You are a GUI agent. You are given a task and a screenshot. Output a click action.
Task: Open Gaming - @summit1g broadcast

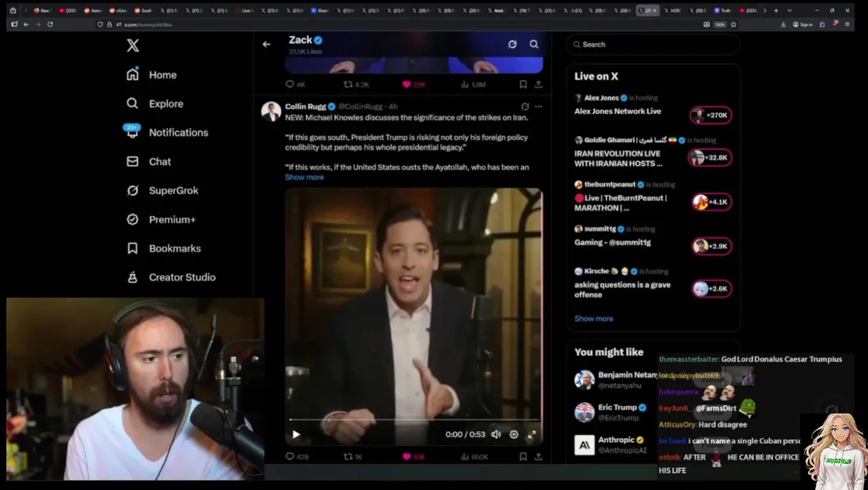tap(613, 242)
